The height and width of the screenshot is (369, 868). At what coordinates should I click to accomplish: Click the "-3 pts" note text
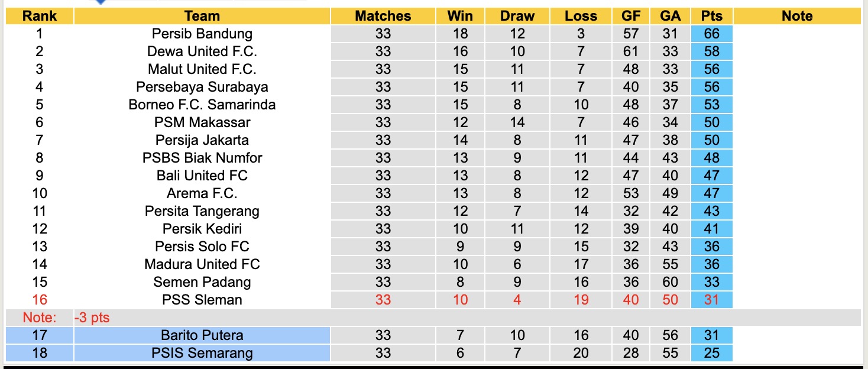pos(92,318)
